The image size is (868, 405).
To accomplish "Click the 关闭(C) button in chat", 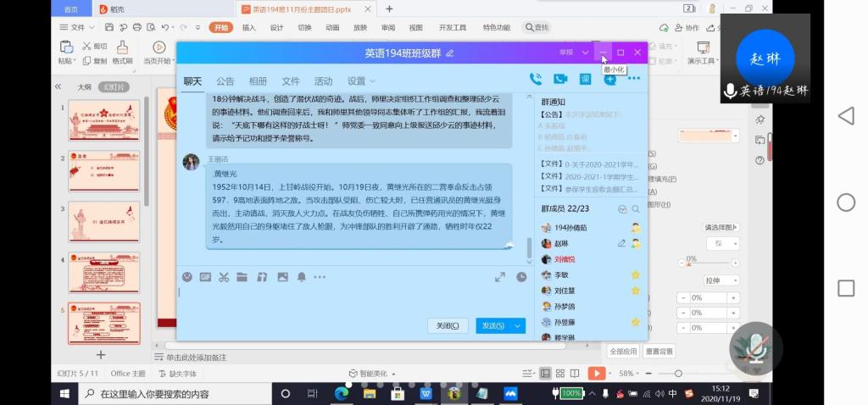I will [x=447, y=325].
